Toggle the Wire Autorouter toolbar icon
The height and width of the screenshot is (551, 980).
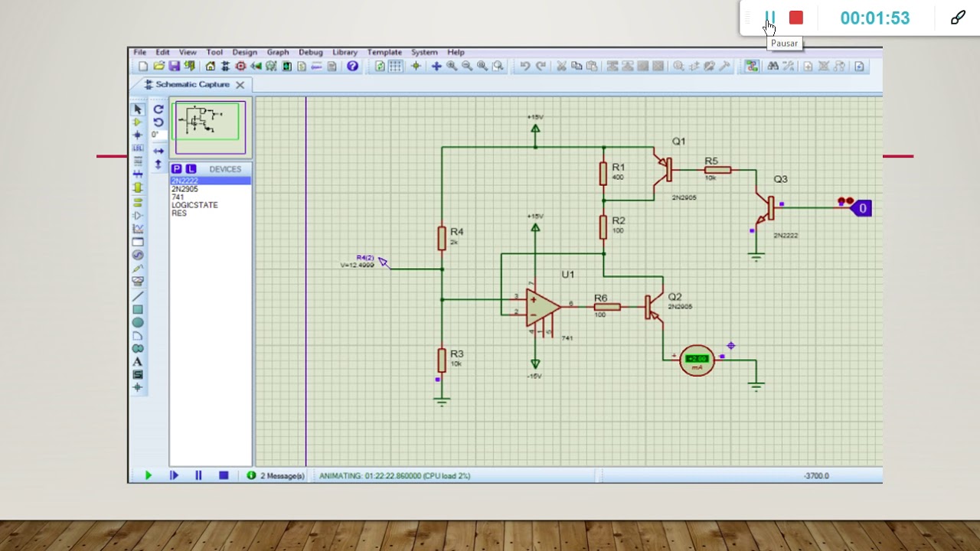752,67
